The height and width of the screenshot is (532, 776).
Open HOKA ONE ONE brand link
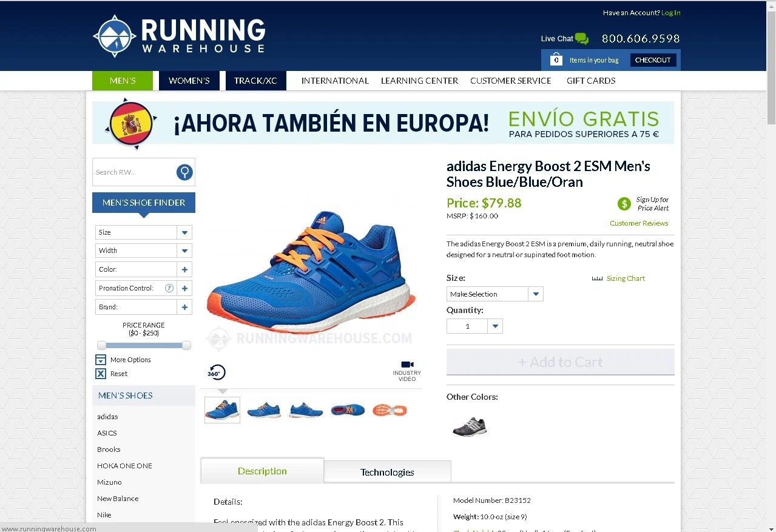(x=124, y=466)
